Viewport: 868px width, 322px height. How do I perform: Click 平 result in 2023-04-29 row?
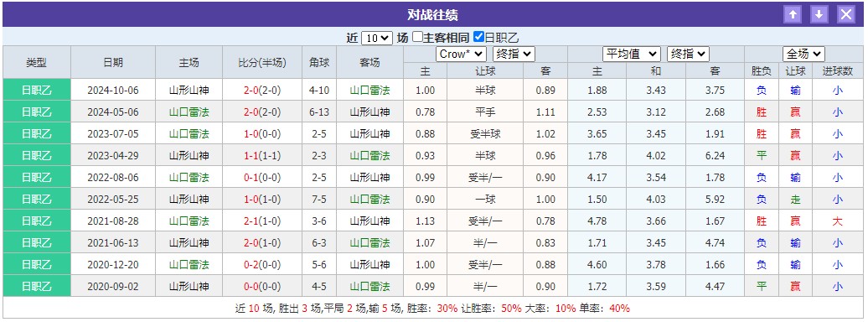pyautogui.click(x=761, y=156)
